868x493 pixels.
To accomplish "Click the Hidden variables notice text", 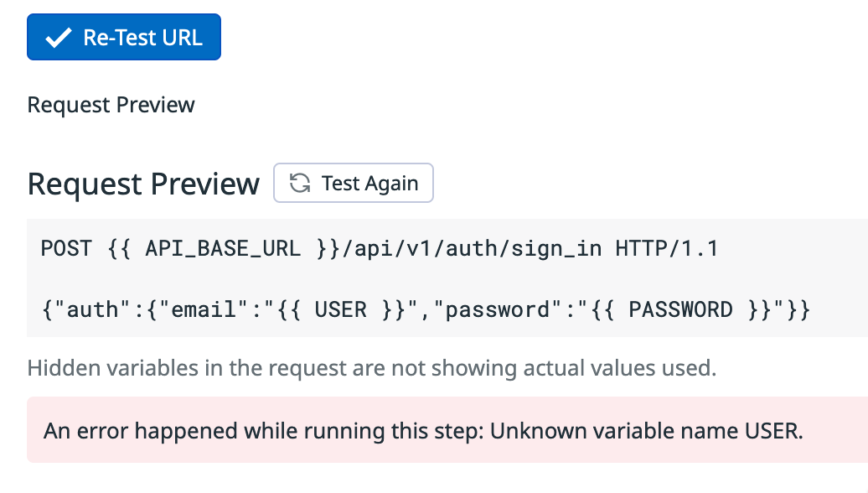I will [x=372, y=368].
